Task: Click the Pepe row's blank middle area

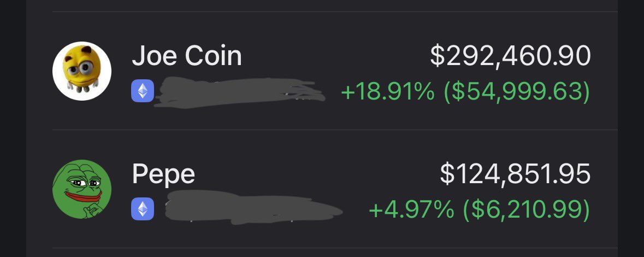Action: tap(316, 173)
